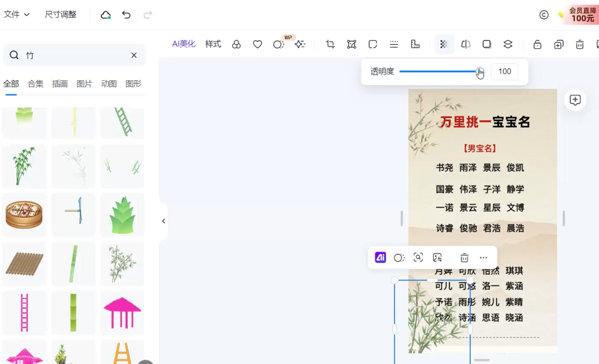Click the 【男宝名】 heading on canvas
The height and width of the screenshot is (364, 599).
[480, 148]
